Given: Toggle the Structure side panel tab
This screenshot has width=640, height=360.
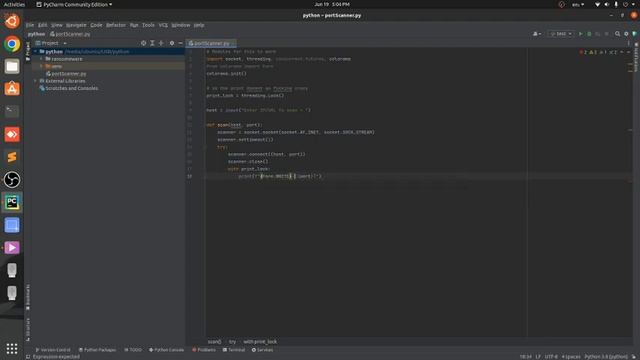Looking at the screenshot, I should (28, 329).
